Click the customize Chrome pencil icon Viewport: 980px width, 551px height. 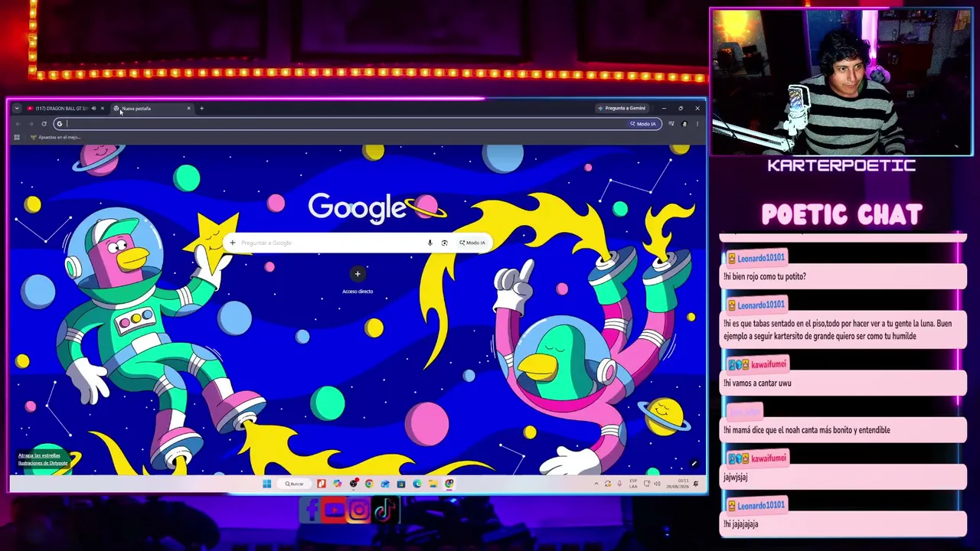pyautogui.click(x=694, y=464)
